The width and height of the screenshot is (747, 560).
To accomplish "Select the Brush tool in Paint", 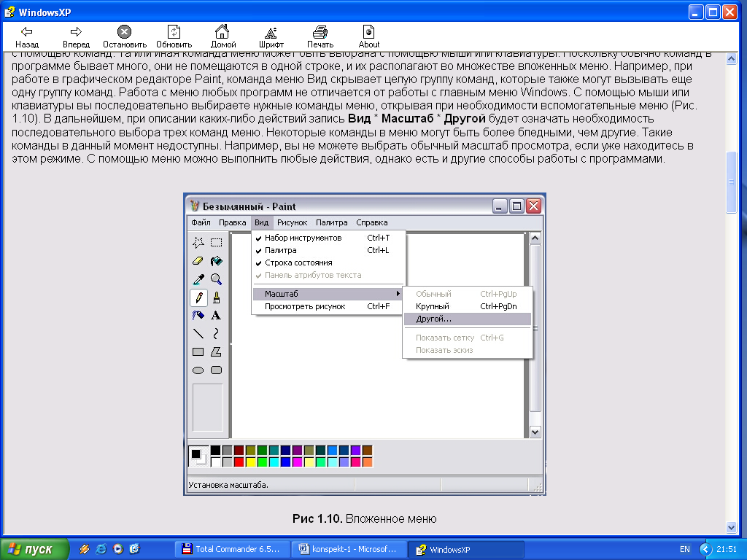I will click(x=216, y=297).
